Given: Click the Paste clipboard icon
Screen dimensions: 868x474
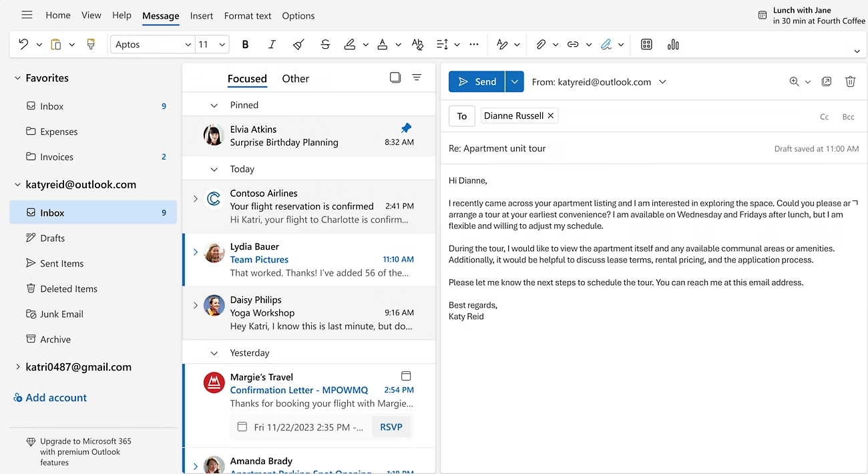Looking at the screenshot, I should click(x=56, y=44).
